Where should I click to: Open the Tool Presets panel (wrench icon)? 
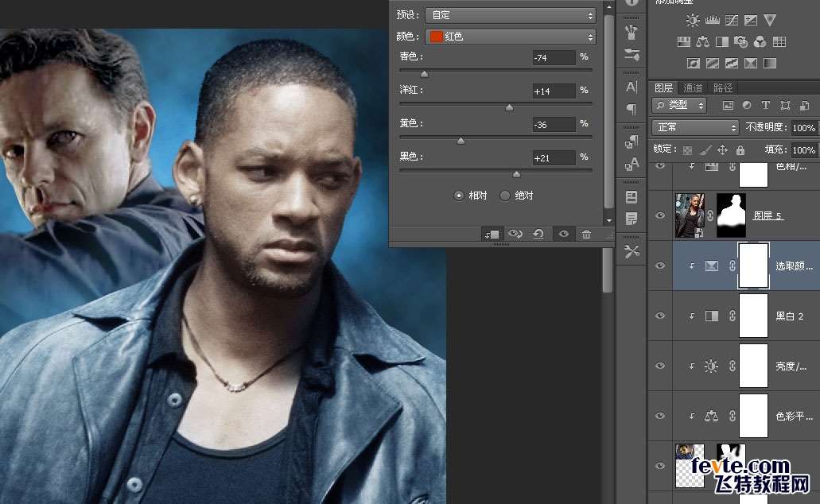click(632, 251)
